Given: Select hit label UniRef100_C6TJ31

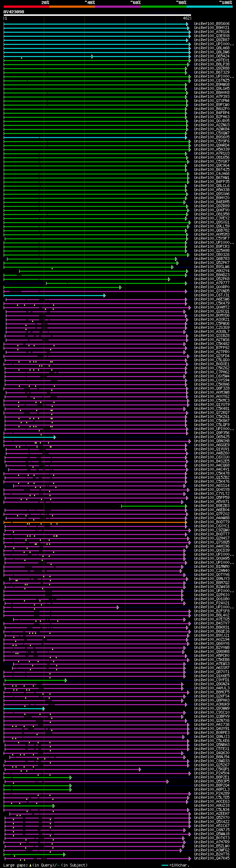Looking at the screenshot, I should [212, 295].
